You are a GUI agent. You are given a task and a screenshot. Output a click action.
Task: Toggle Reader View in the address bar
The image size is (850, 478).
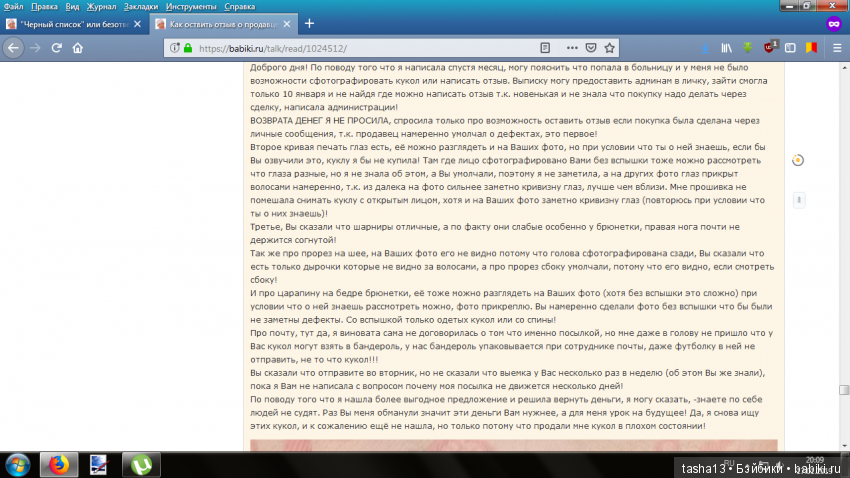tap(545, 47)
